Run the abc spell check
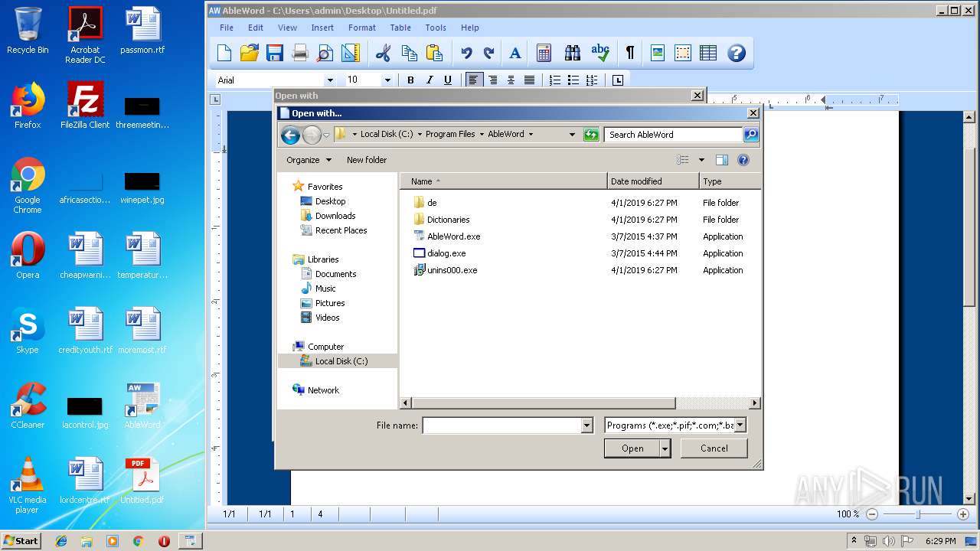 coord(601,53)
